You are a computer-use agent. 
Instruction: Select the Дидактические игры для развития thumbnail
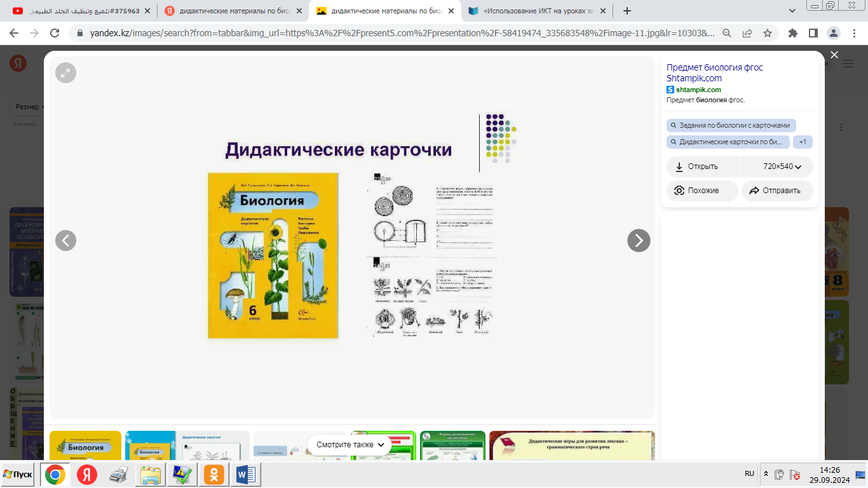click(572, 445)
